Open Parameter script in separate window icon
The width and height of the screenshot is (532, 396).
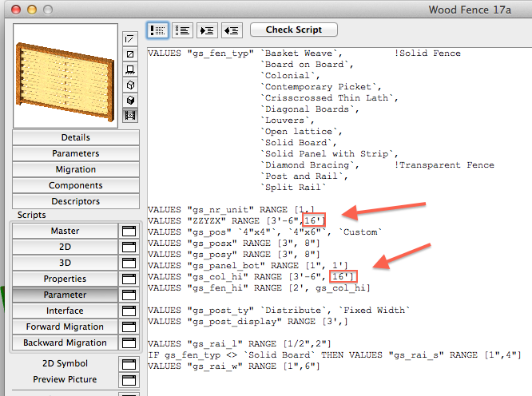[129, 295]
